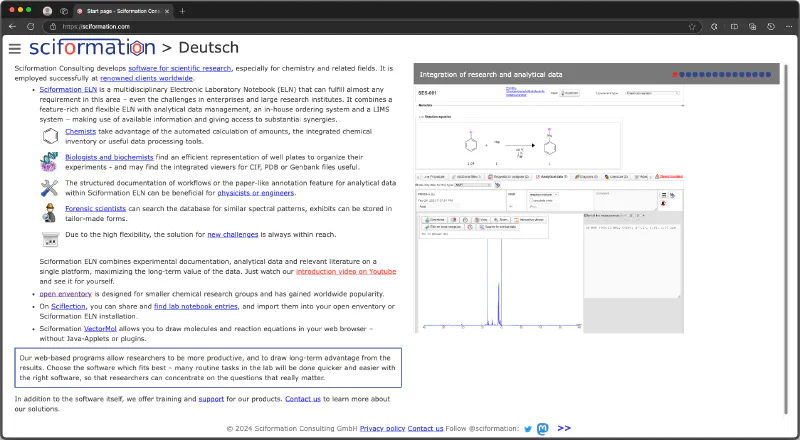Image resolution: width=800 pixels, height=440 pixels.
Task: Click the DNA icon beside Biologists and biochemists
Action: click(49, 162)
